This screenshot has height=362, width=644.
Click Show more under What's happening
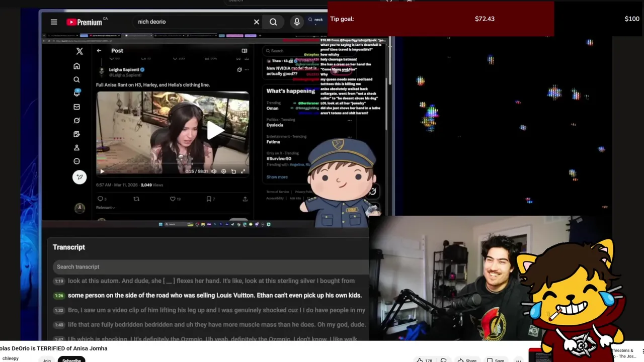click(277, 177)
